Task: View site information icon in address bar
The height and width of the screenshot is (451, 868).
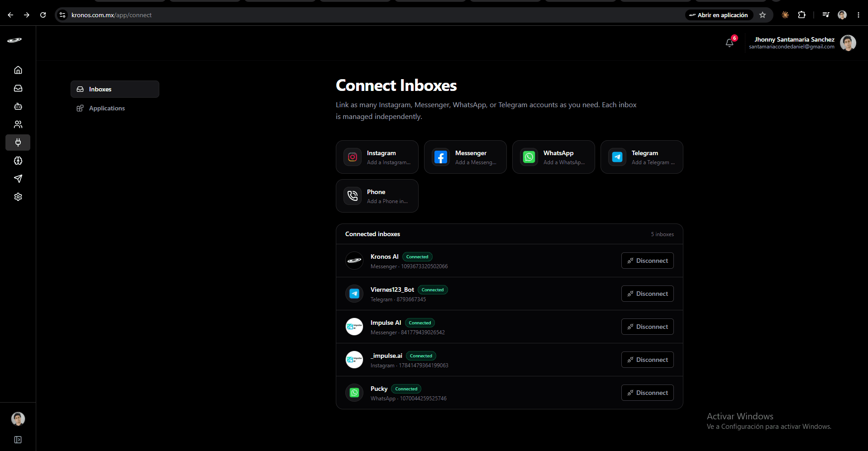Action: 62,15
